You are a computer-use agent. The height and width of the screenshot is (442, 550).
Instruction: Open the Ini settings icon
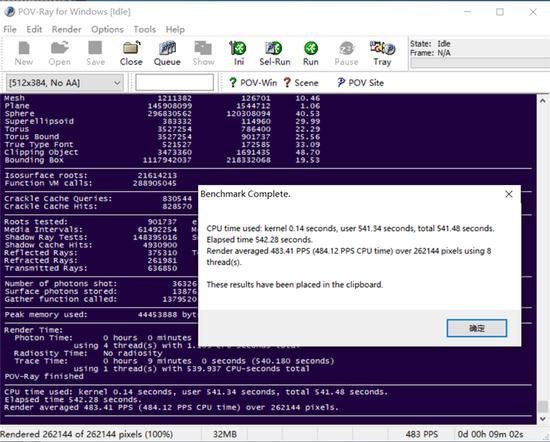[239, 53]
